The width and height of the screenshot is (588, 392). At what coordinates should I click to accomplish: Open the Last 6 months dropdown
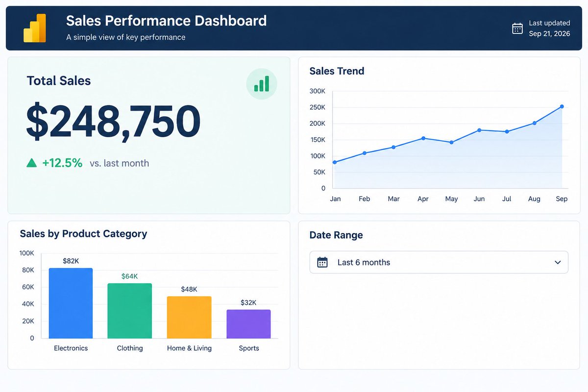[x=439, y=262]
